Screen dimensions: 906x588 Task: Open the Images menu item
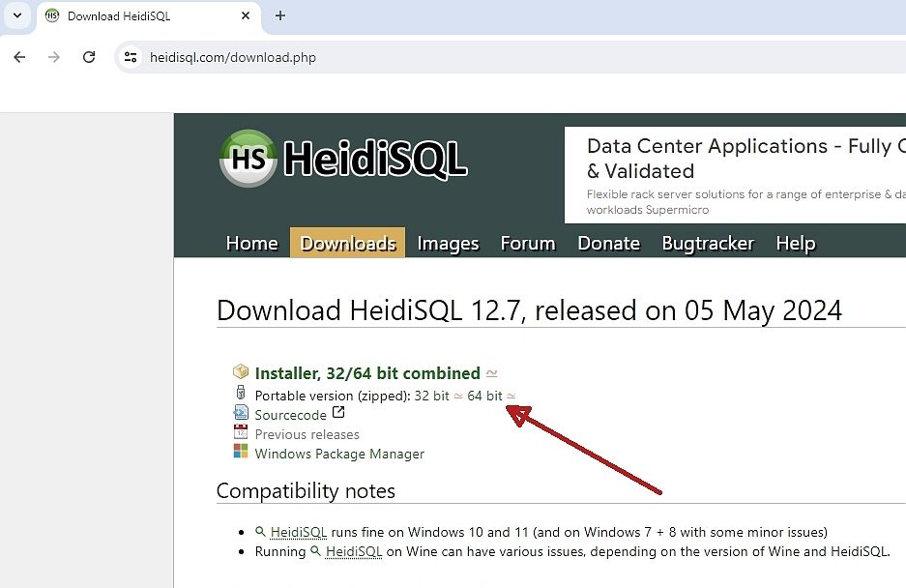448,244
